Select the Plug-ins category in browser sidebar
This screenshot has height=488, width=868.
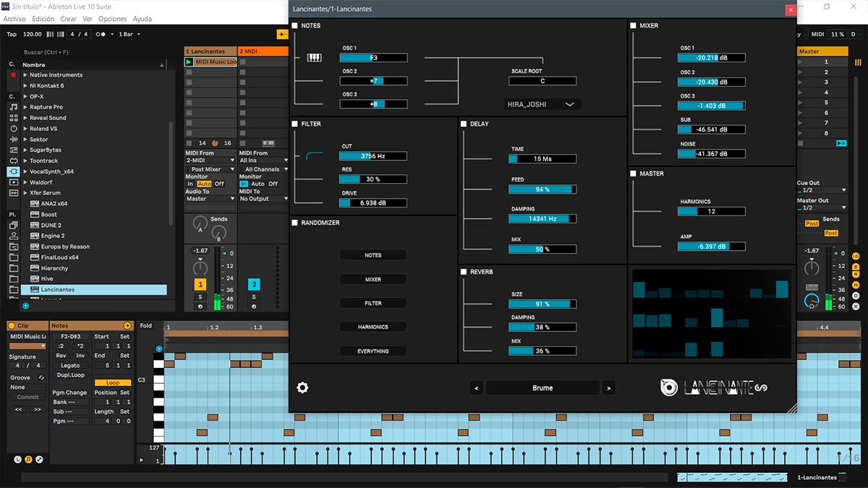14,171
